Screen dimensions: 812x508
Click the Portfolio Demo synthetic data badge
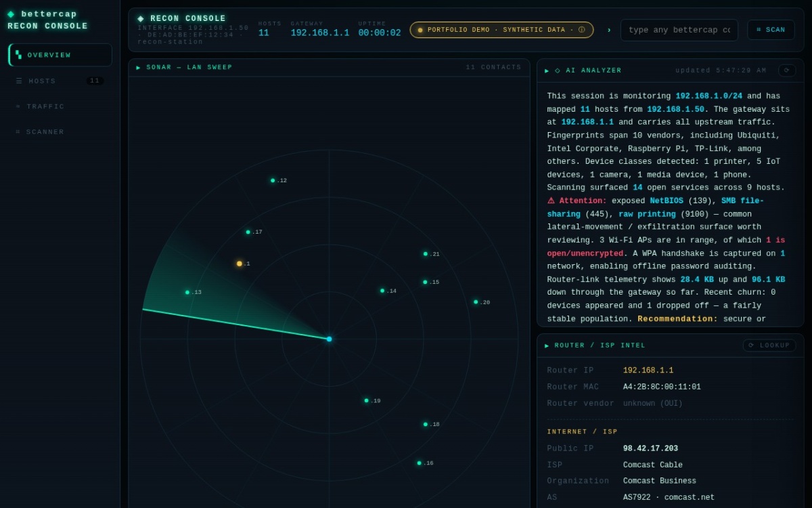tap(501, 30)
